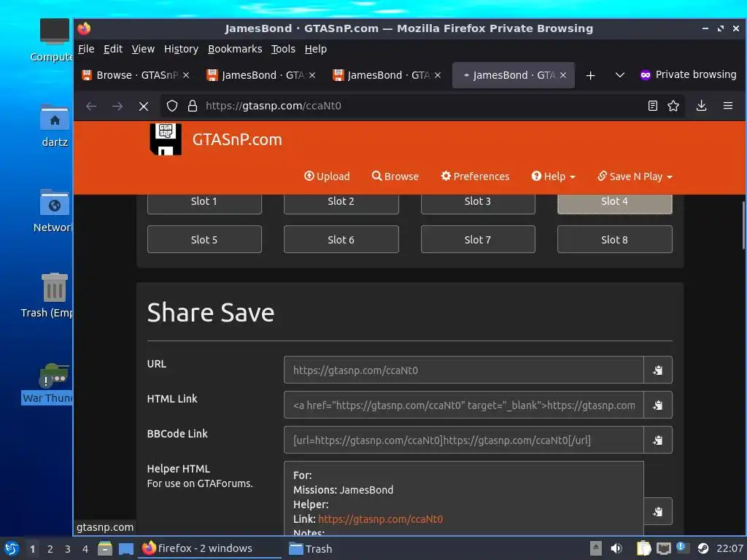
Task: Click the Steam tray icon
Action: [x=703, y=548]
